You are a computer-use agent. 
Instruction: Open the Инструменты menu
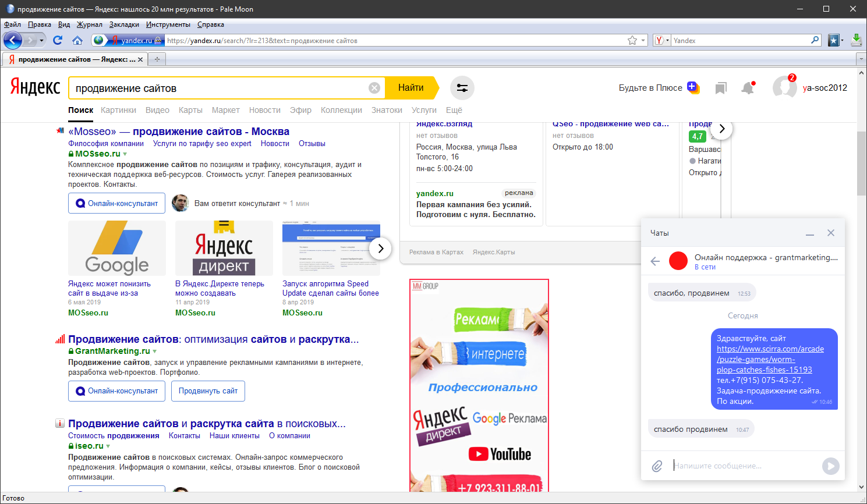coord(168,24)
